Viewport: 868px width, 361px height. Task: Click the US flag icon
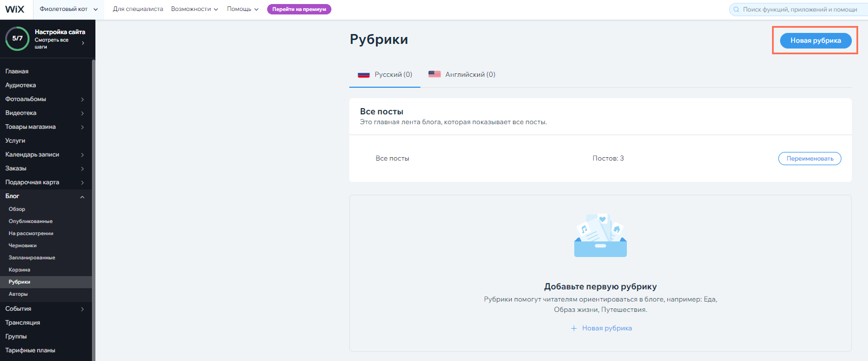point(434,75)
